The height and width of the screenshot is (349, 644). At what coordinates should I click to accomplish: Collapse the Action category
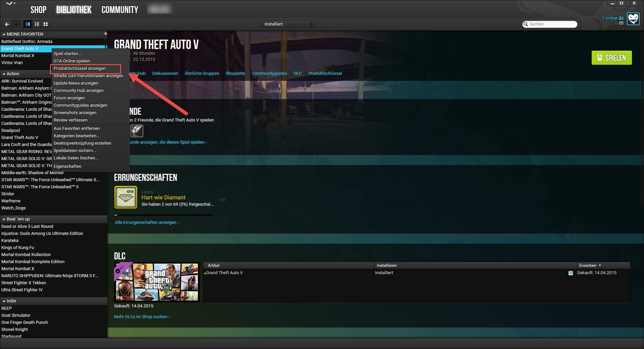point(4,73)
